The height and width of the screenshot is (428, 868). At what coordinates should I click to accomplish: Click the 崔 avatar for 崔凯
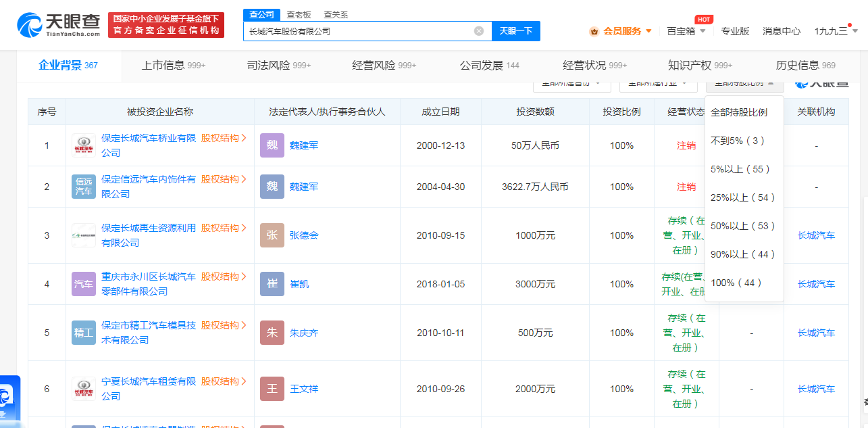coord(272,284)
